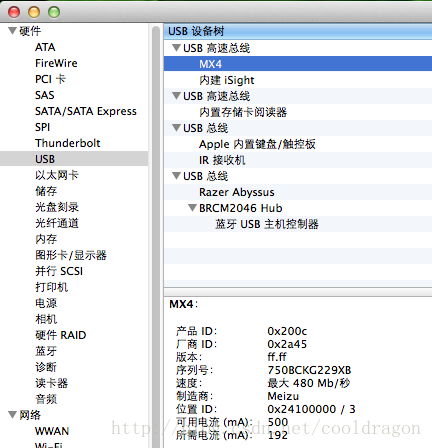Click the vendor ID value 0x2a45
The height and width of the screenshot is (448, 432).
click(287, 344)
